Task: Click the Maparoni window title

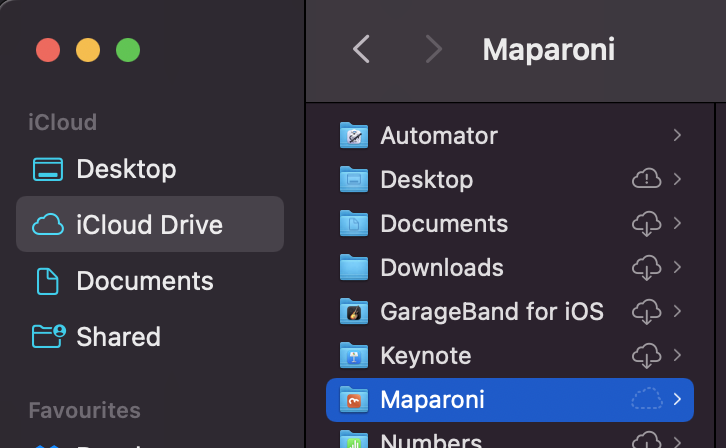Action: click(x=549, y=50)
